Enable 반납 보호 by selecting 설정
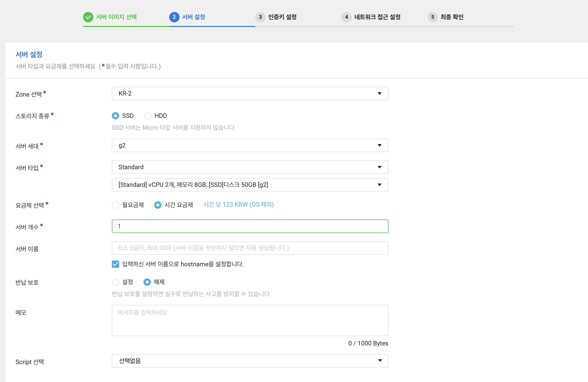This screenshot has width=588, height=382. coord(115,282)
